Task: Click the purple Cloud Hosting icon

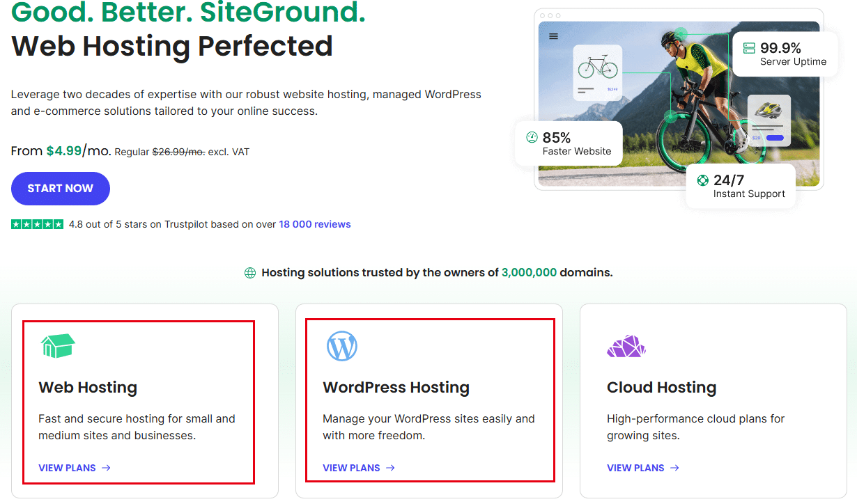Action: click(x=625, y=345)
